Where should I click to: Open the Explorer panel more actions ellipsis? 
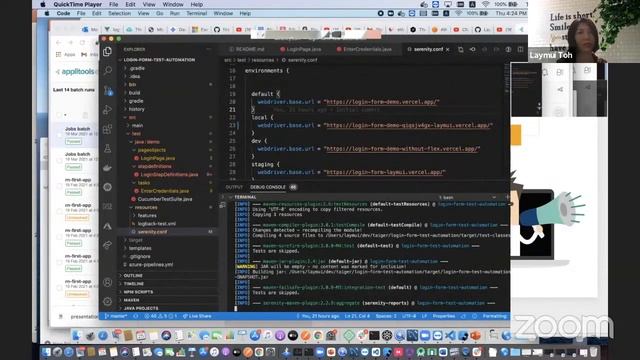pos(209,49)
